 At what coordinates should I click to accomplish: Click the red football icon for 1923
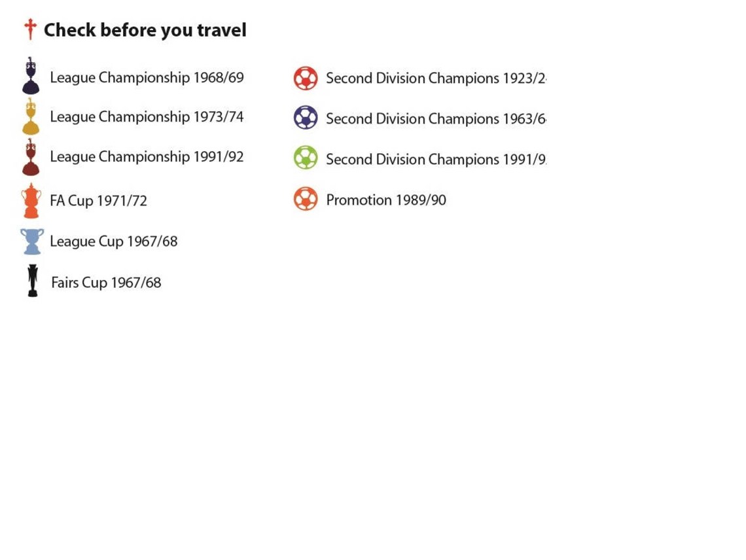point(306,78)
